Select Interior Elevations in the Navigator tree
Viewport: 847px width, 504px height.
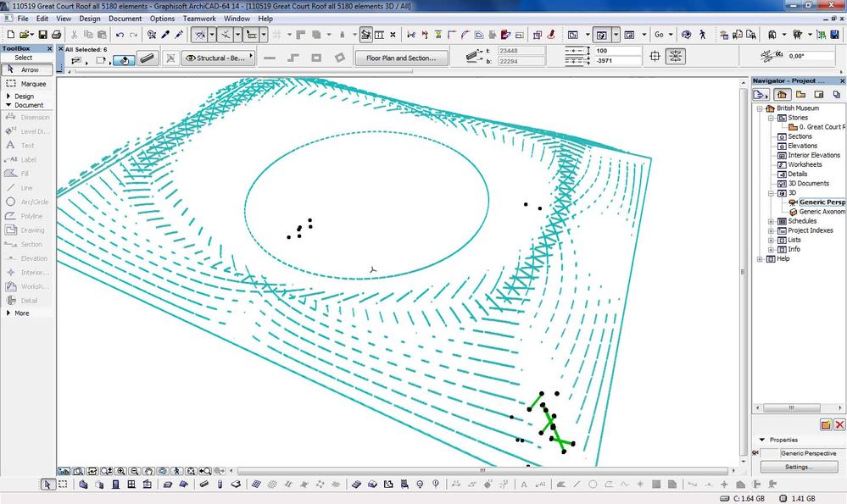pos(813,155)
